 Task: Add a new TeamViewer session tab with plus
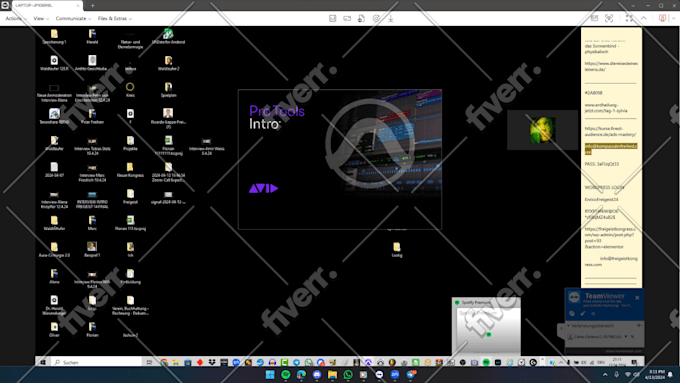(x=92, y=5)
